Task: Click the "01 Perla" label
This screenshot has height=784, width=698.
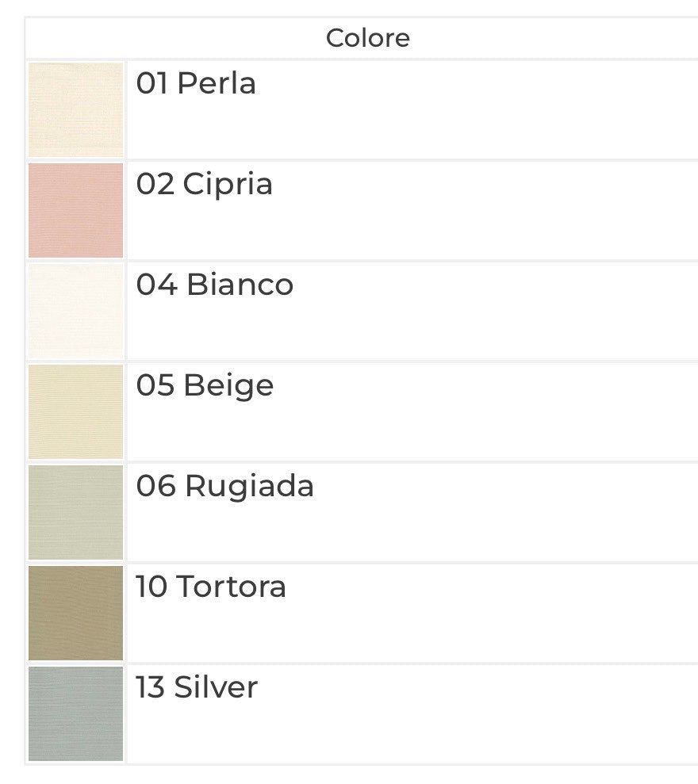Action: pos(196,83)
